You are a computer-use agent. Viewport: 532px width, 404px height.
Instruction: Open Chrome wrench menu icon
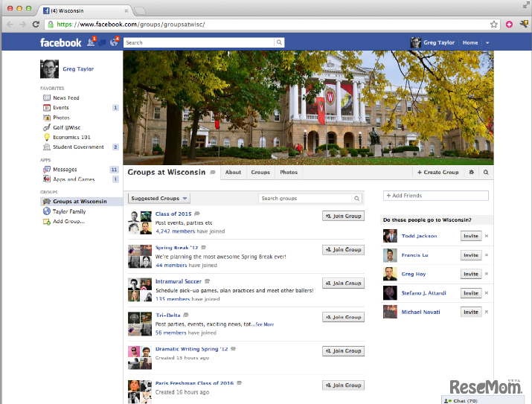point(524,24)
